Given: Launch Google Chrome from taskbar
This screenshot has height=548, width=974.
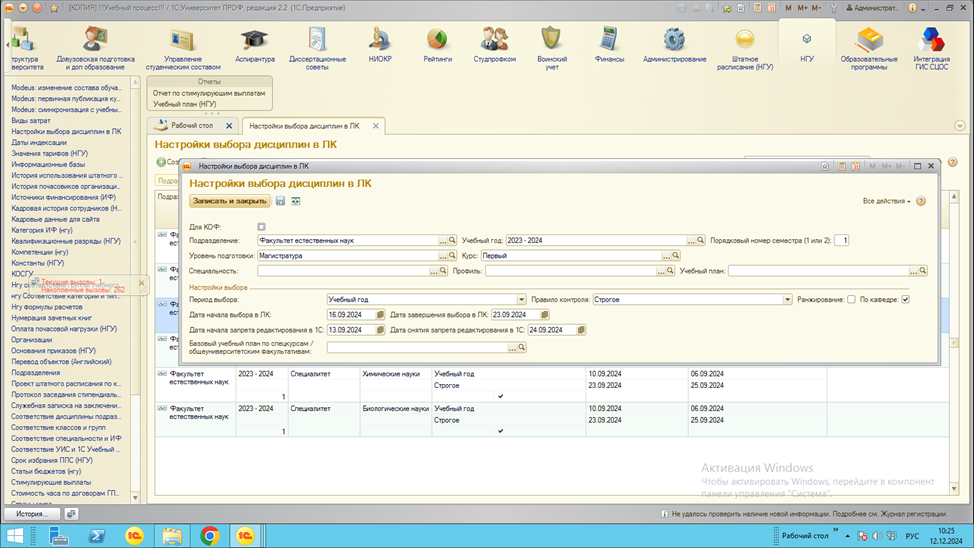Looking at the screenshot, I should pyautogui.click(x=210, y=536).
